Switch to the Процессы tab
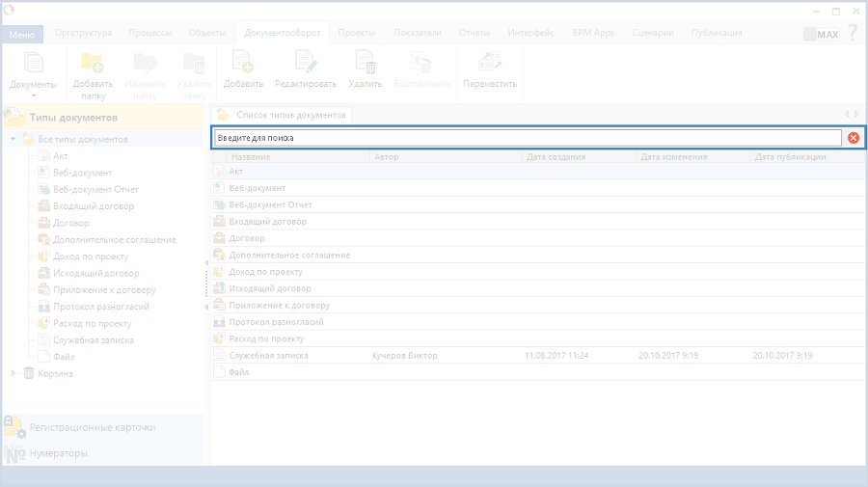 tap(149, 33)
